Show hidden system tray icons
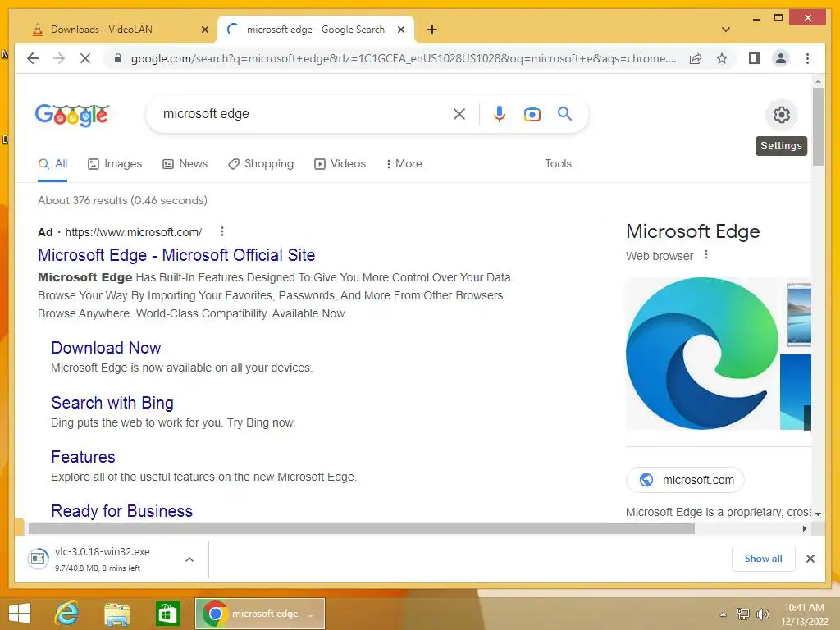840x630 pixels. tap(724, 614)
